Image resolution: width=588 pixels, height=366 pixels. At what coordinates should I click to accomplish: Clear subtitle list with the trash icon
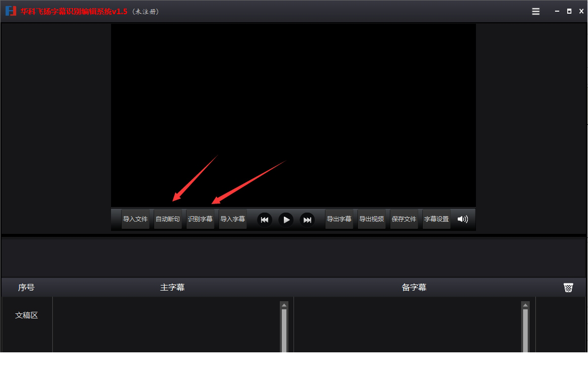(568, 287)
